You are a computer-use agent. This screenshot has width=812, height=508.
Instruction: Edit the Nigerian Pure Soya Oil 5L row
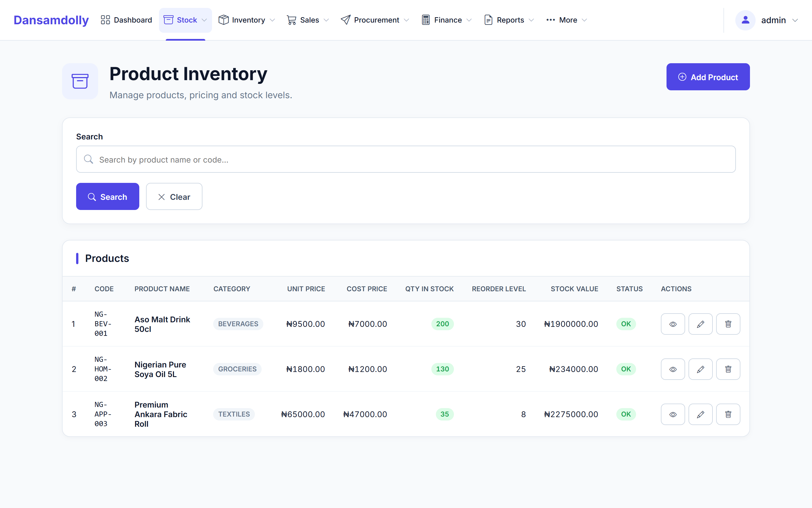[700, 369]
